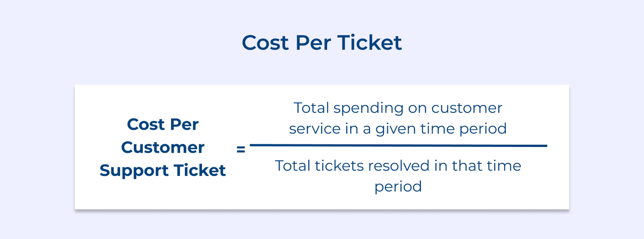Select the "Total tickets resolved in that time" line
The height and width of the screenshot is (239, 644).
pos(398,166)
